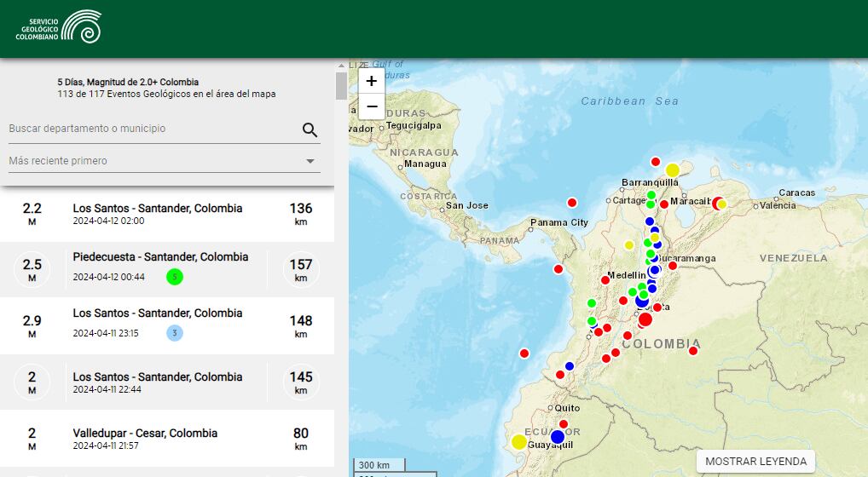Click the '5 Días, Magnitud de 2.0+ Colombia' heading
The height and width of the screenshot is (477, 868).
point(128,82)
